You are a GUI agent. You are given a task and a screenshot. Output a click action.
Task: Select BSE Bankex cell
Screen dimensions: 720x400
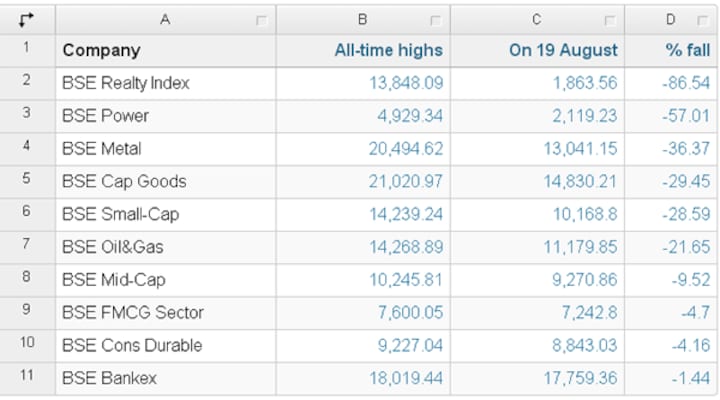click(166, 379)
